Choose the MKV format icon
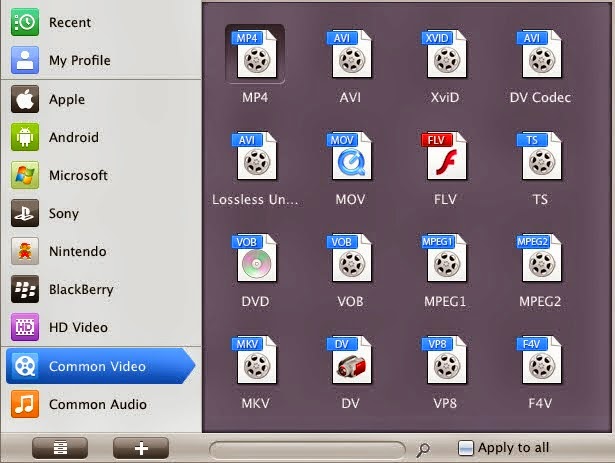 (x=255, y=360)
